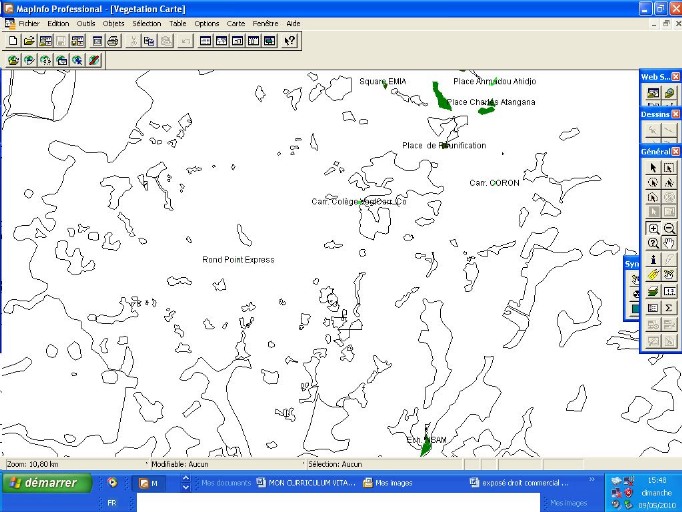Select the Zoom In magnifier tool
The image size is (682, 512).
tap(653, 228)
